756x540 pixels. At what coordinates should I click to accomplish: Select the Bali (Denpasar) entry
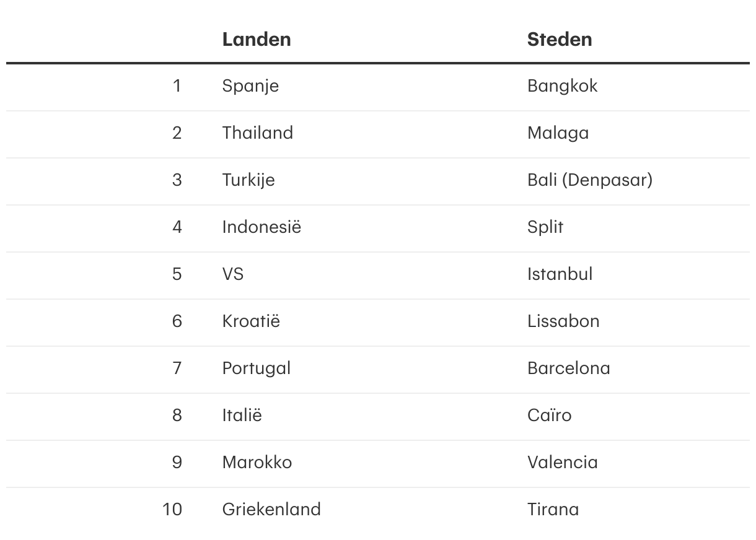(589, 180)
